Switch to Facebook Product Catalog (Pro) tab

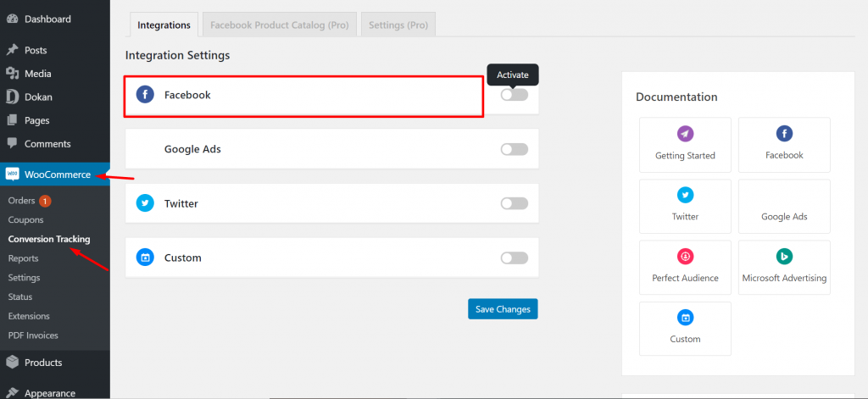point(279,25)
